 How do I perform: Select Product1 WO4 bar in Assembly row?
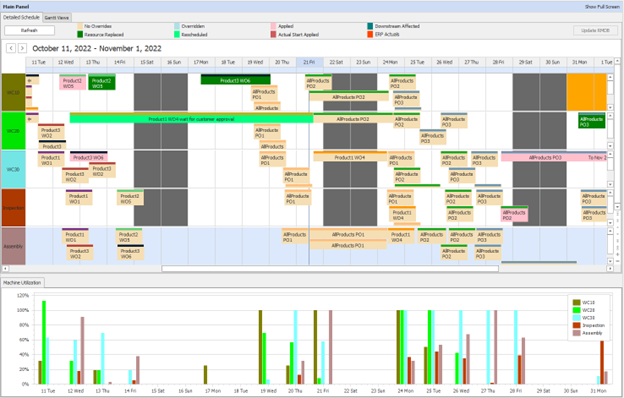tap(401, 236)
